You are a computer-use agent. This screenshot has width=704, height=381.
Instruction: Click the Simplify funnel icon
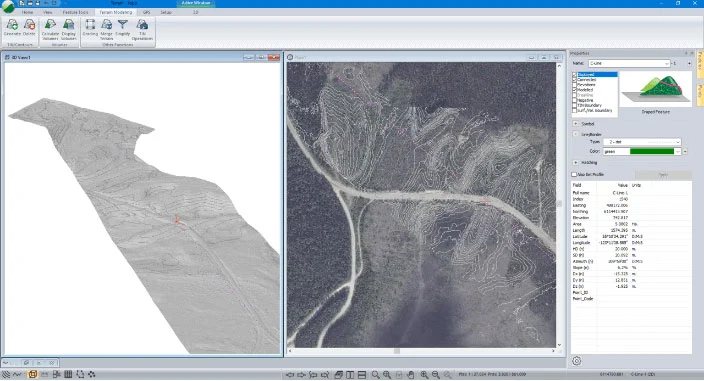pyautogui.click(x=123, y=27)
